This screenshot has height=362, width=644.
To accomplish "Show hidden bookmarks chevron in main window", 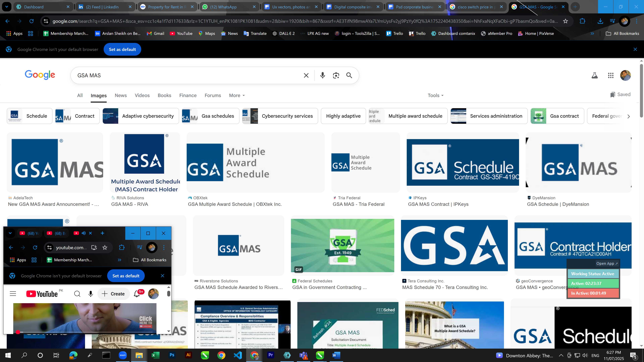I will [592, 34].
